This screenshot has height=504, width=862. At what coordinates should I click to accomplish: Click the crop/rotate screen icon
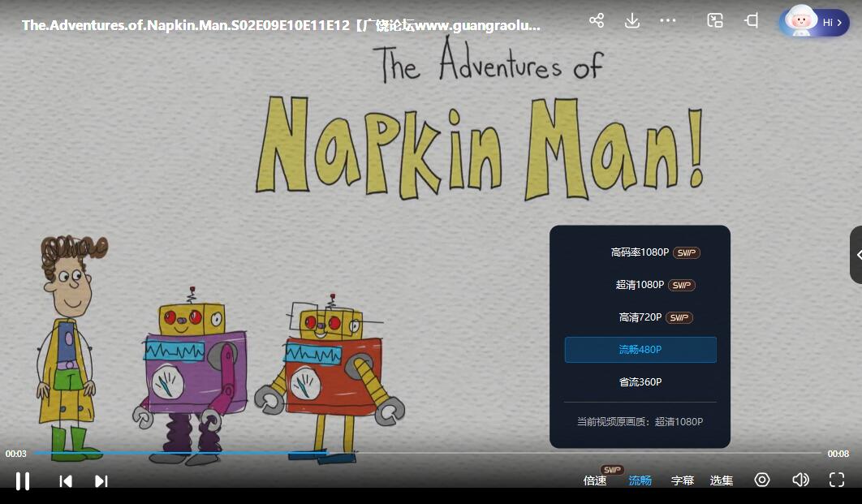tap(752, 21)
